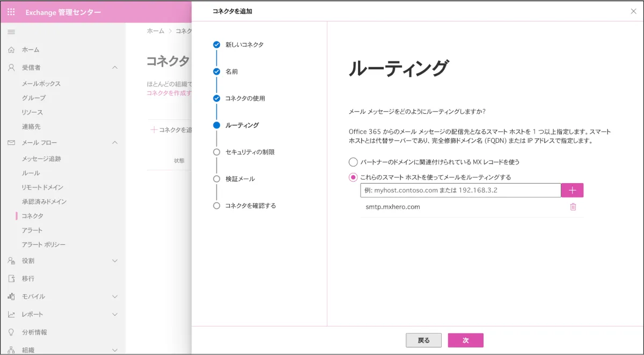
Task: Open メッセージ追跡 in the sidebar
Action: (x=41, y=159)
